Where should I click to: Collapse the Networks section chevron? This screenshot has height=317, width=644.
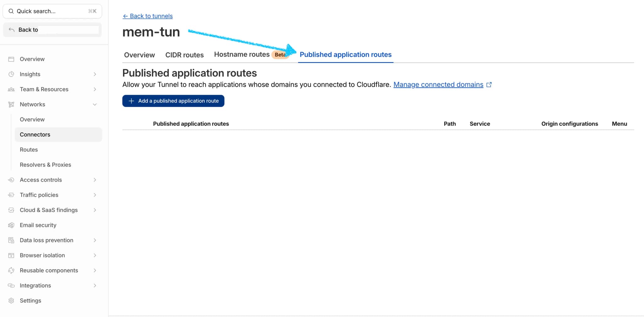point(95,104)
